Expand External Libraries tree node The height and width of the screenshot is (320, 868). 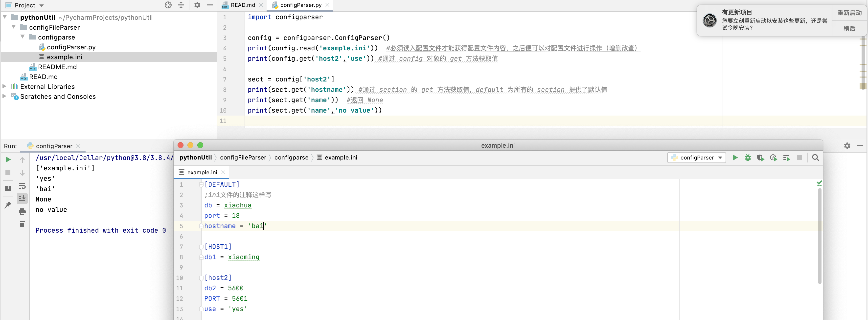coord(4,86)
